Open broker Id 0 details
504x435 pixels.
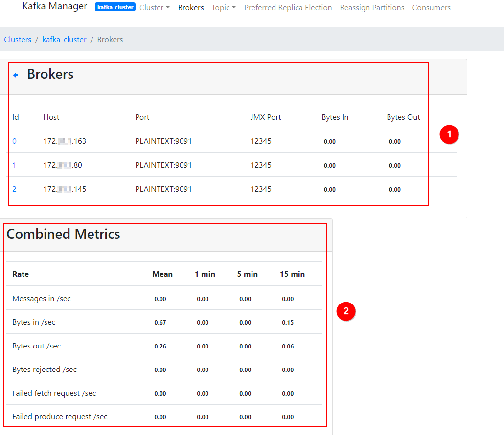click(x=14, y=141)
